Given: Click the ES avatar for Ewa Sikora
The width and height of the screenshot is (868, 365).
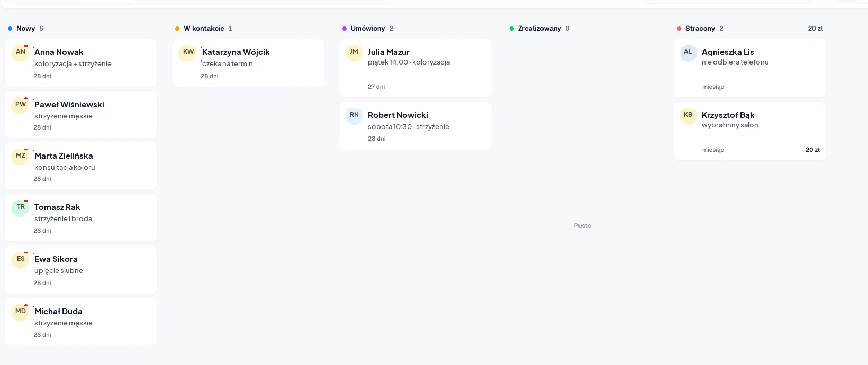Looking at the screenshot, I should point(20,260).
